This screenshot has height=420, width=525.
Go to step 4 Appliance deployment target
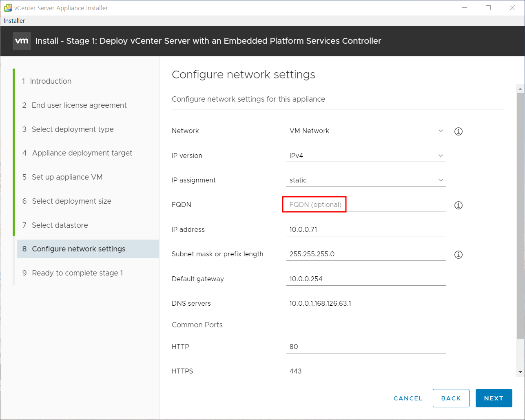(x=77, y=153)
